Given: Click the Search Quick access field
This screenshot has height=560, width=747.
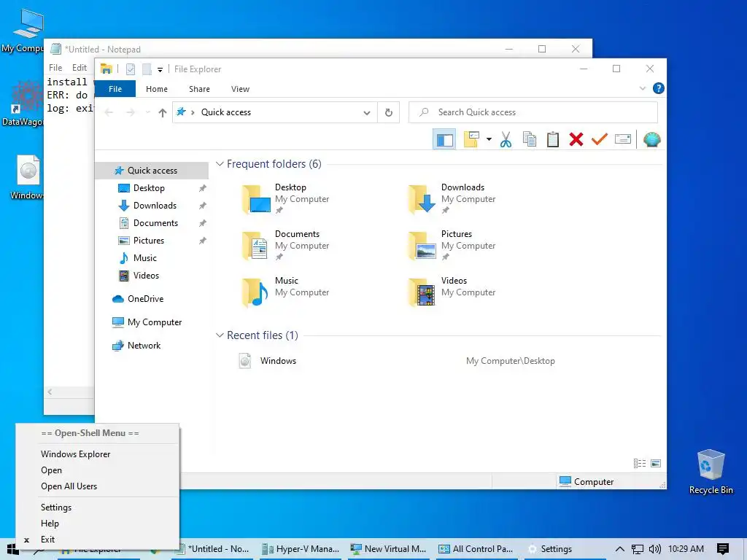Looking at the screenshot, I should pos(533,112).
